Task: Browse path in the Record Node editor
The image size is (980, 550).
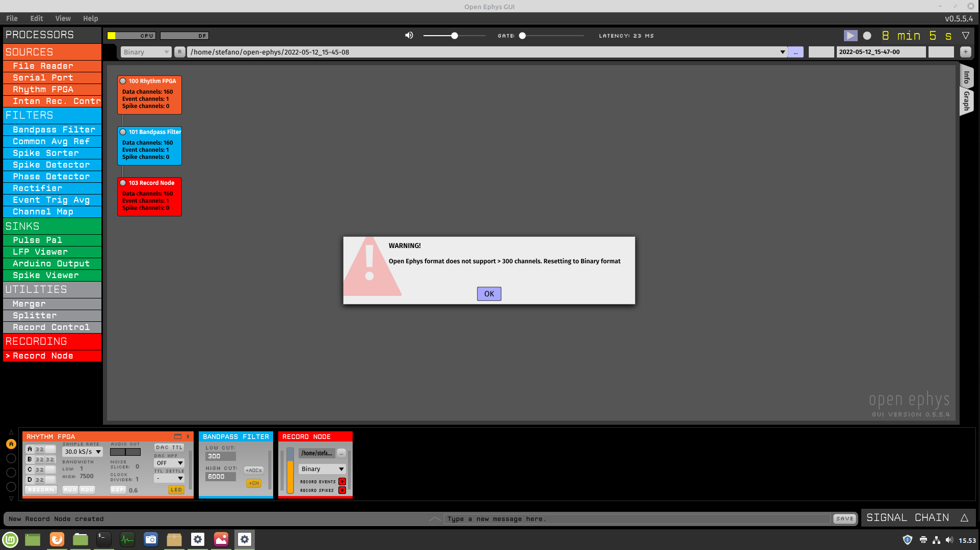Action: click(x=341, y=453)
